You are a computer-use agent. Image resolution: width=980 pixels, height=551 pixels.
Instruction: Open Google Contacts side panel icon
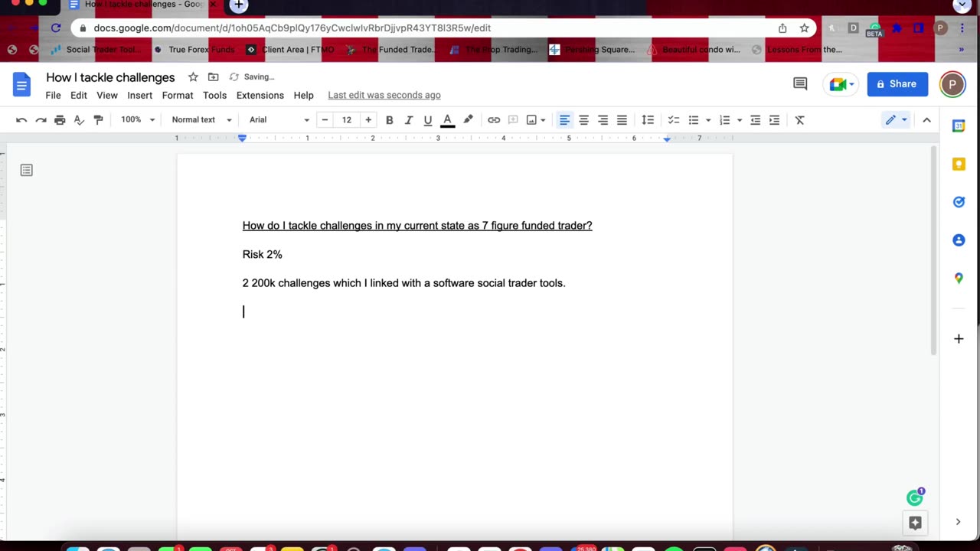click(x=959, y=240)
